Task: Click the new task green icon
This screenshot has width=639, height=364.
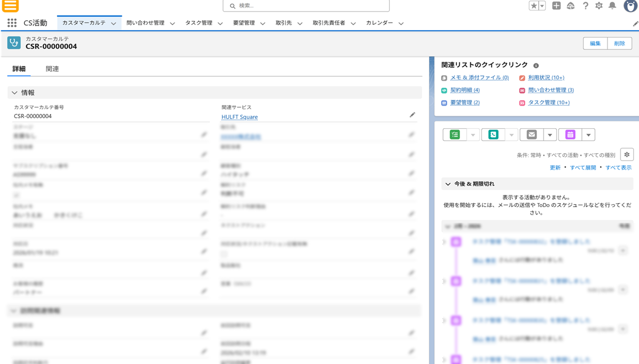Action: coord(455,135)
